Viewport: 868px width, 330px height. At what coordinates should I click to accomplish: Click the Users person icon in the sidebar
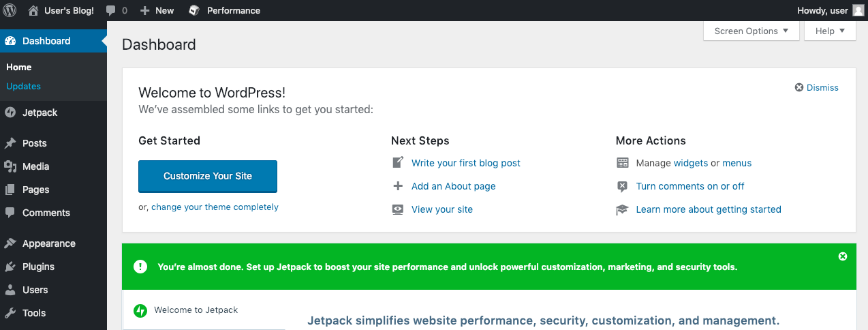(x=10, y=290)
